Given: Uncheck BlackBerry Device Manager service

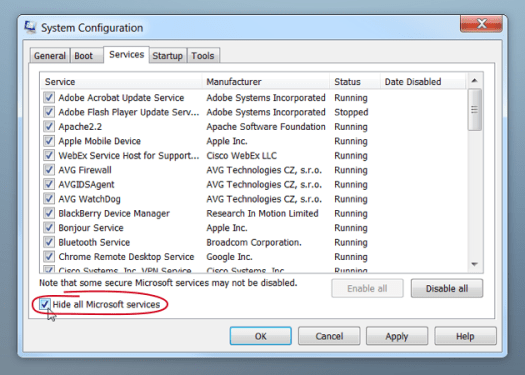Looking at the screenshot, I should (x=49, y=213).
